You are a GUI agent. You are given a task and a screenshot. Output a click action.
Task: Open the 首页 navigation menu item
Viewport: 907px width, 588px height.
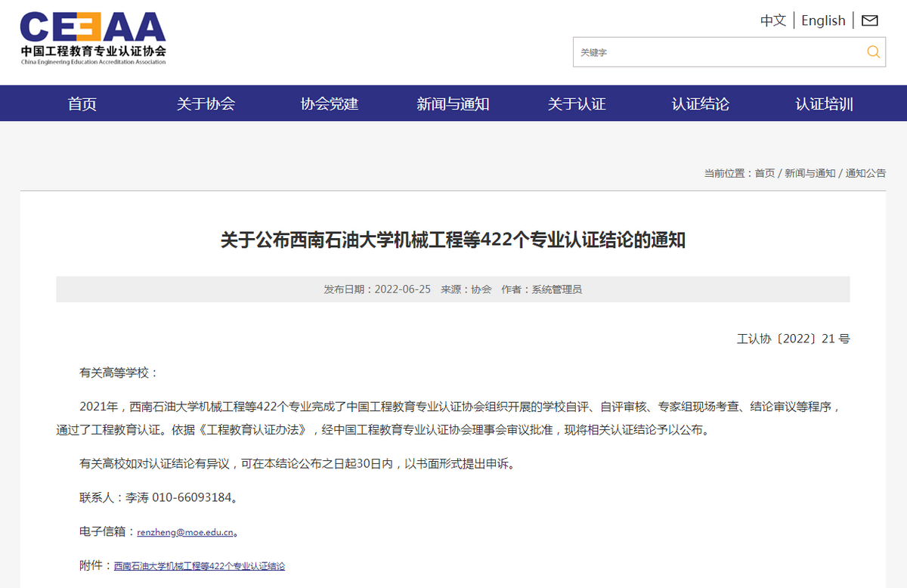[x=82, y=104]
